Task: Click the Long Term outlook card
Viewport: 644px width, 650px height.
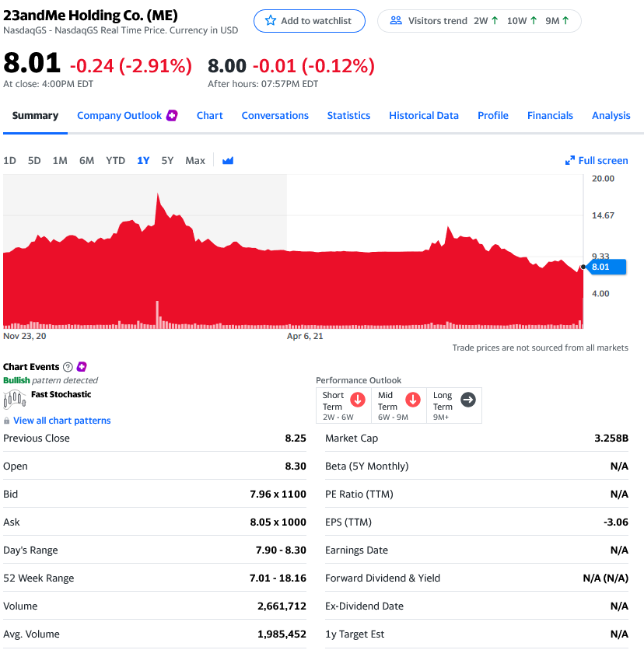Action: point(454,405)
